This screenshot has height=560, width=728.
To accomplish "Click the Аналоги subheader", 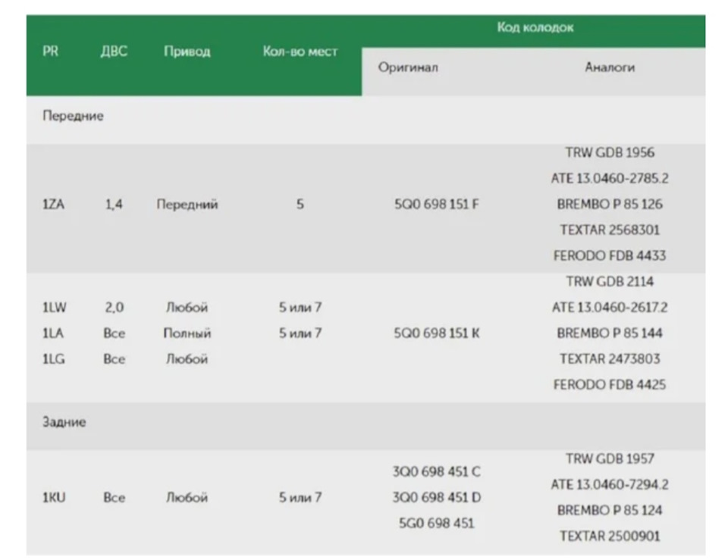I will point(610,67).
